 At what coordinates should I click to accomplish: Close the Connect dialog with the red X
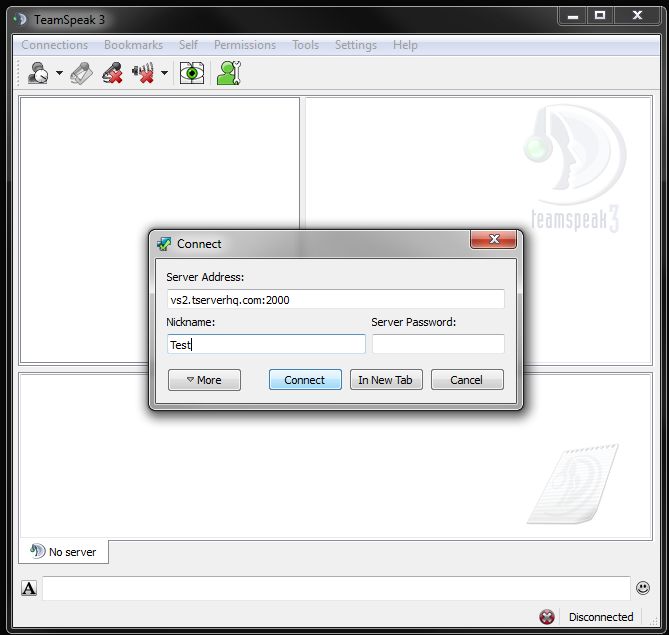click(494, 239)
